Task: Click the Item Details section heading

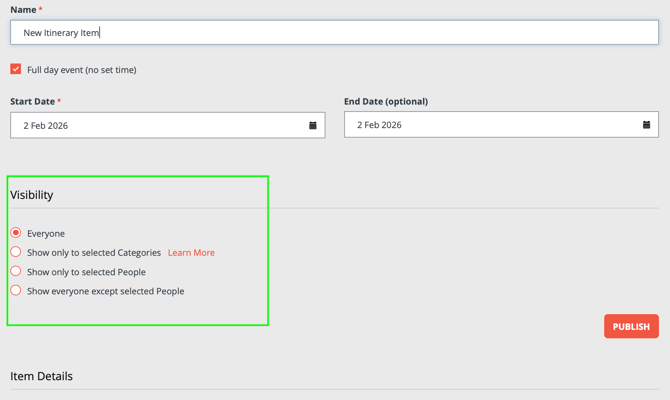Action: point(41,376)
